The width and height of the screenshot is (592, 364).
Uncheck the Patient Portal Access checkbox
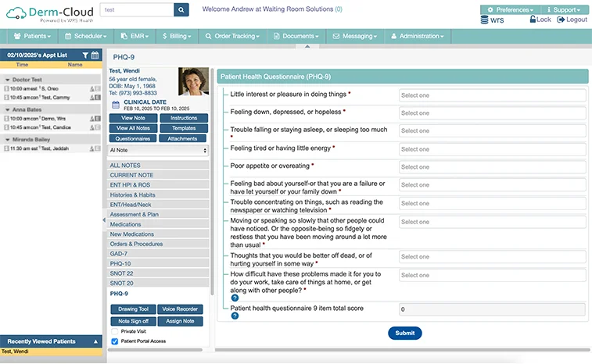(115, 341)
